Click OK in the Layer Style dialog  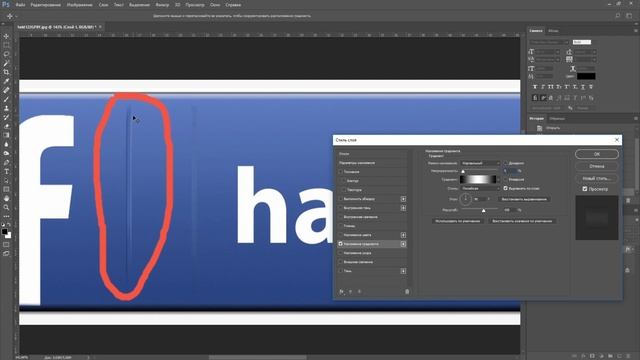[x=597, y=154]
